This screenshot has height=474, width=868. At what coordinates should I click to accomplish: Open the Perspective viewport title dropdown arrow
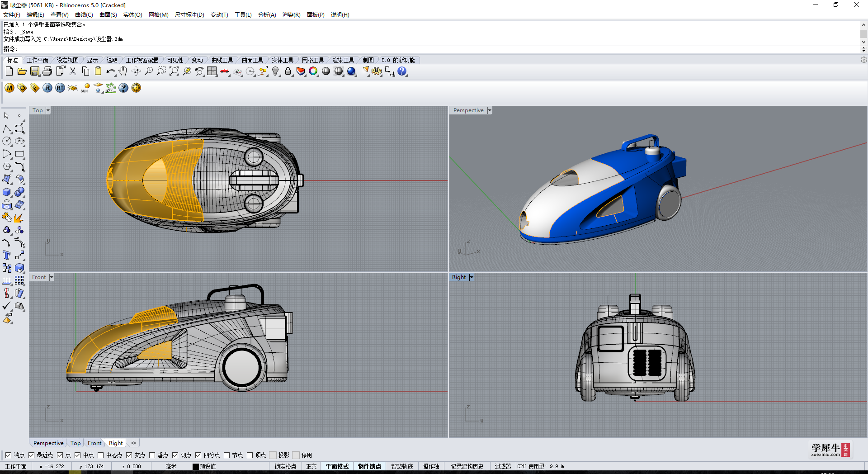click(x=490, y=110)
